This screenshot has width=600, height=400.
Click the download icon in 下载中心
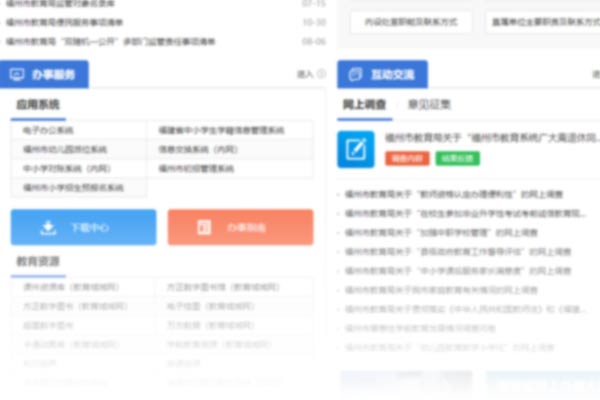click(48, 227)
